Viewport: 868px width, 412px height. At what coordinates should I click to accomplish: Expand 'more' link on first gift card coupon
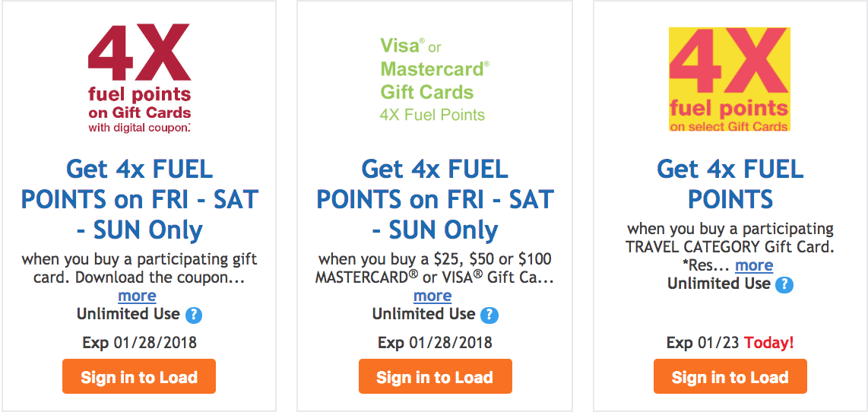(x=138, y=296)
